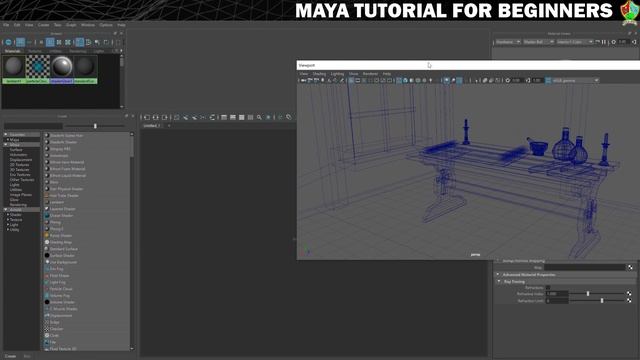
Task: Show output connections in graph toolbar
Action: tap(164, 118)
